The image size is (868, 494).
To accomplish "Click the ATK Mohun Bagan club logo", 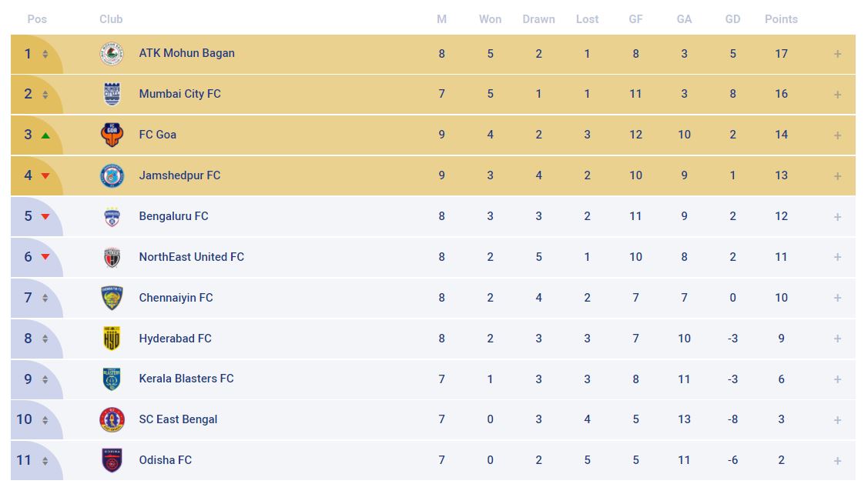I will [112, 54].
